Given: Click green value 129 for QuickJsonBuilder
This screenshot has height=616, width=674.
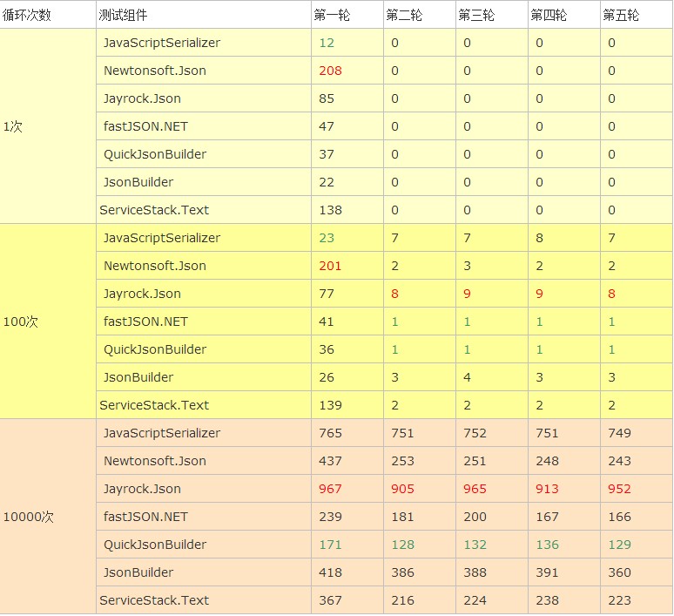Looking at the screenshot, I should point(619,545).
